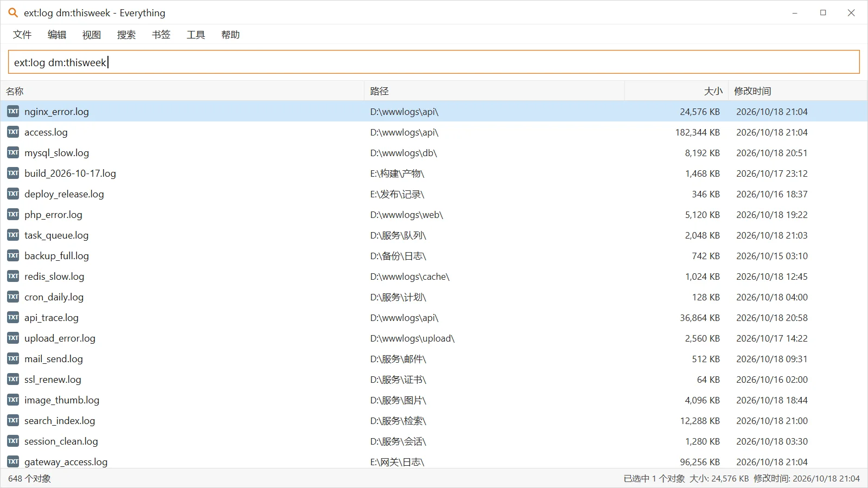The image size is (868, 488).
Task: Open the 工具 menu
Action: pyautogui.click(x=196, y=35)
